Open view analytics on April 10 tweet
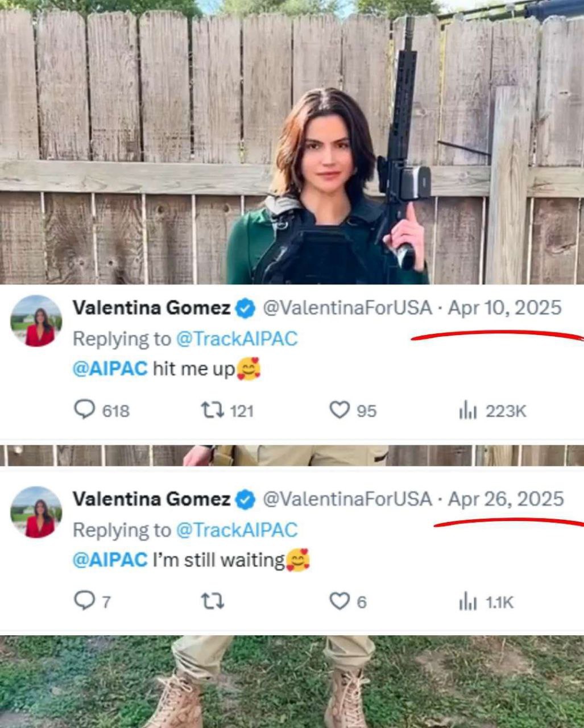The width and height of the screenshot is (584, 728). [467, 410]
